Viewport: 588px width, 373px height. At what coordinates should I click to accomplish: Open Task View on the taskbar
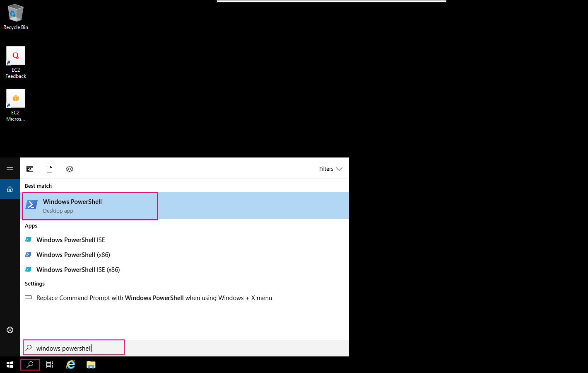(x=50, y=365)
